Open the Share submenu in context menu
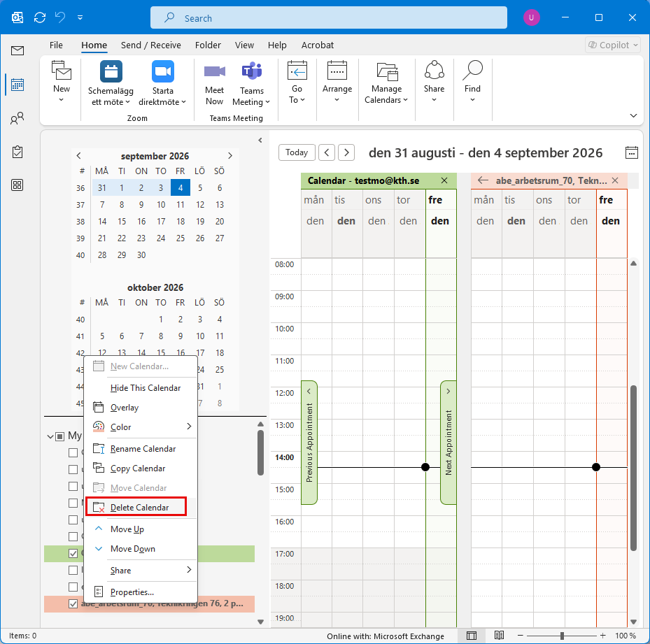Screen dimensions: 650x644 pyautogui.click(x=141, y=571)
